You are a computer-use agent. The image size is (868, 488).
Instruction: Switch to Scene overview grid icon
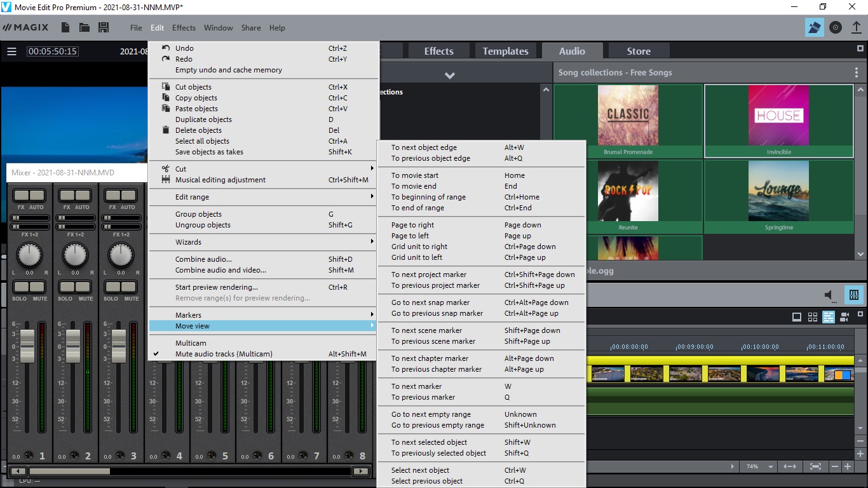pyautogui.click(x=812, y=317)
